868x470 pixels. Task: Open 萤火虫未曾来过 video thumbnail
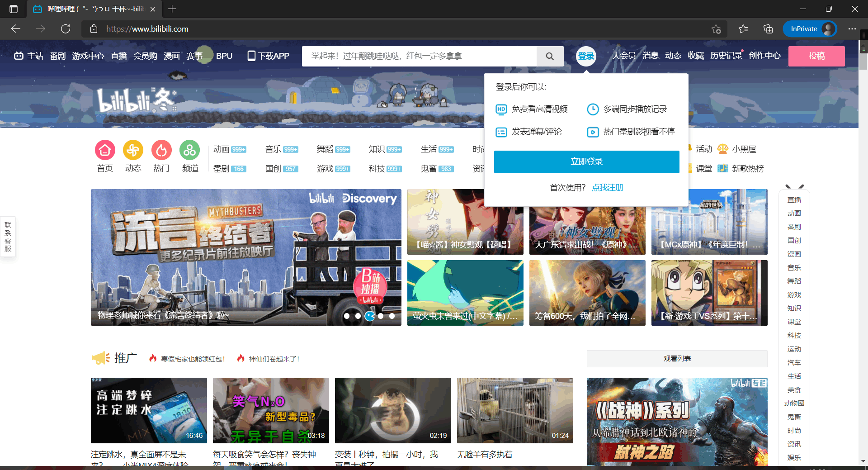(x=465, y=293)
